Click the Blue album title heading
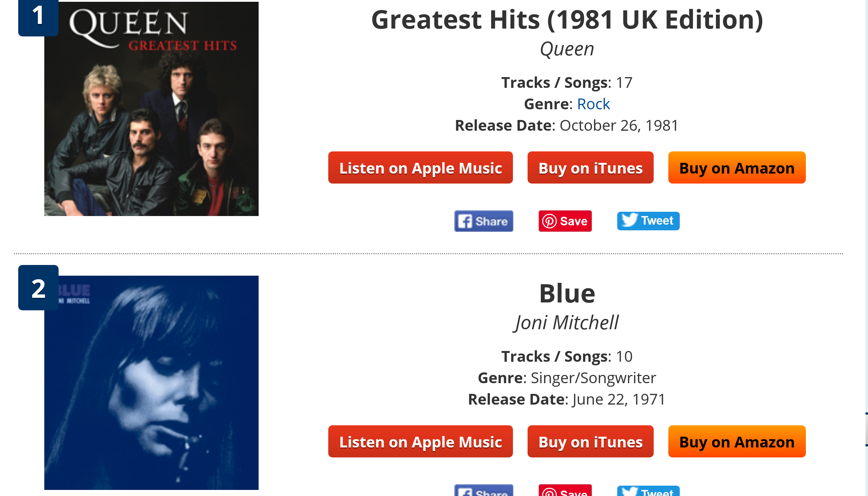The width and height of the screenshot is (868, 496). click(567, 294)
